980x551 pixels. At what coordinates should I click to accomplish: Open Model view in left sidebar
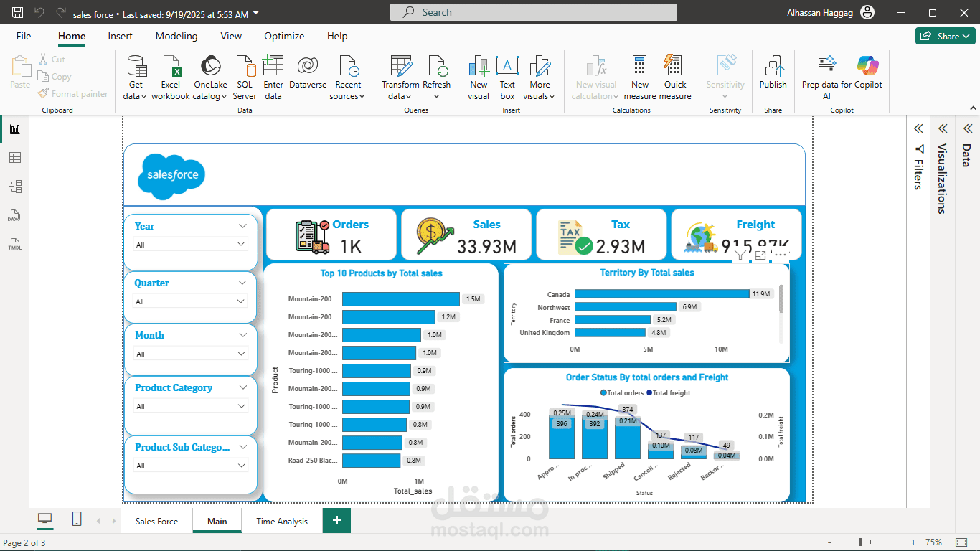pyautogui.click(x=14, y=187)
